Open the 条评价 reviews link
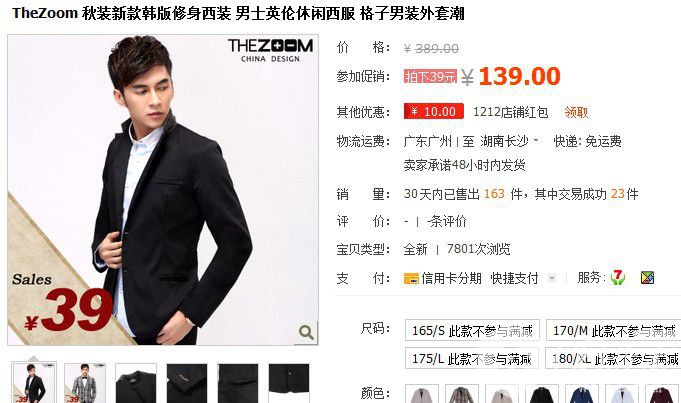Viewport: 681px width, 403px height. (446, 221)
